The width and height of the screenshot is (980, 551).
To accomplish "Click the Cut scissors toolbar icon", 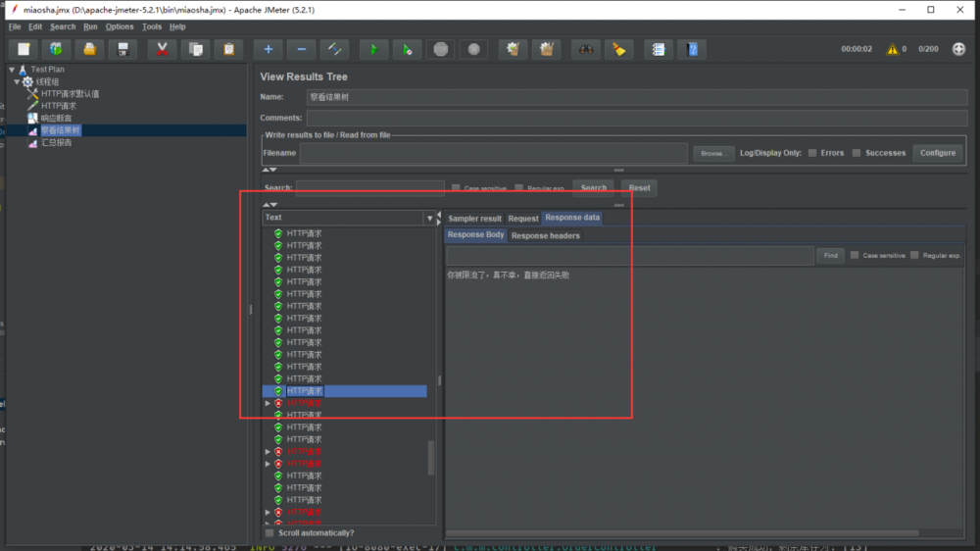I will point(162,49).
